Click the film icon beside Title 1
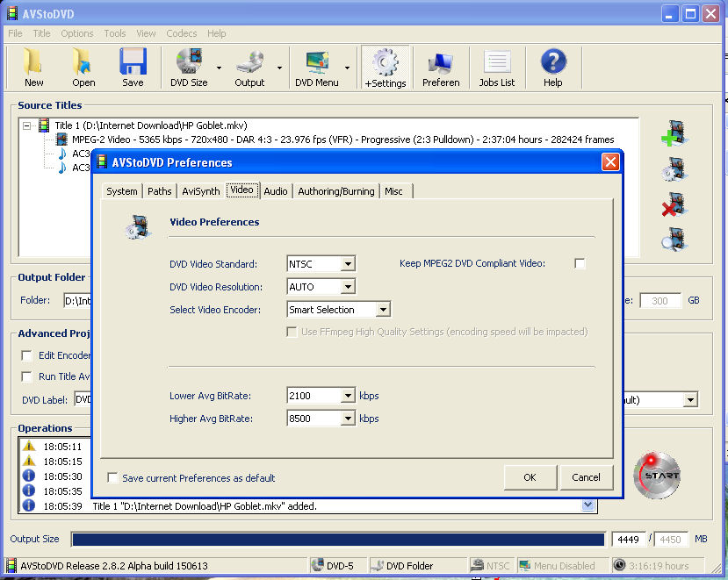 coord(44,125)
